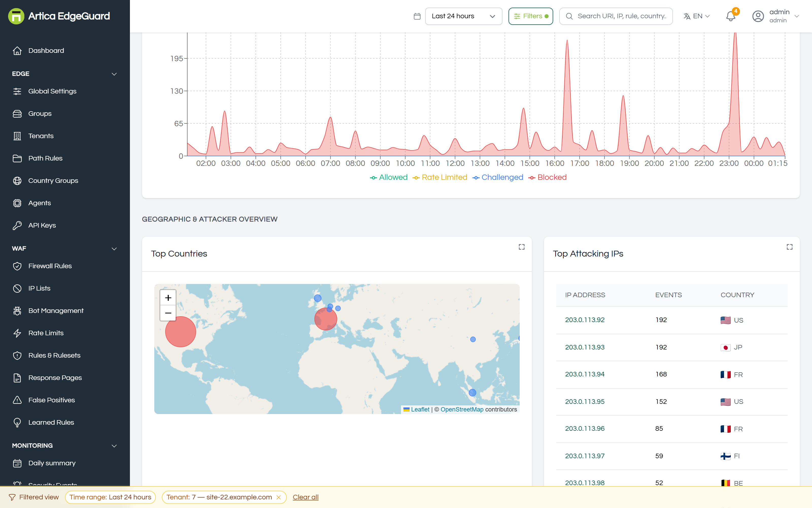Click the Filters button
Screen dimensions: 812x508
point(531,16)
